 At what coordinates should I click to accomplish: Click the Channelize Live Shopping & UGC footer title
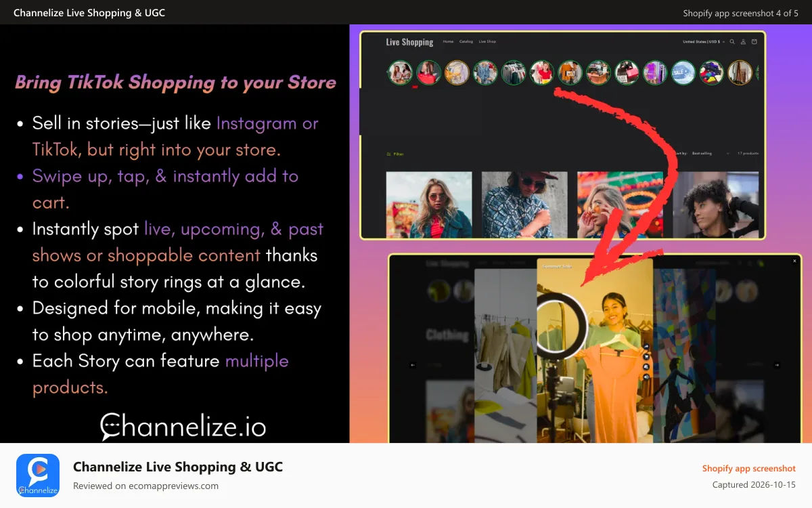178,467
